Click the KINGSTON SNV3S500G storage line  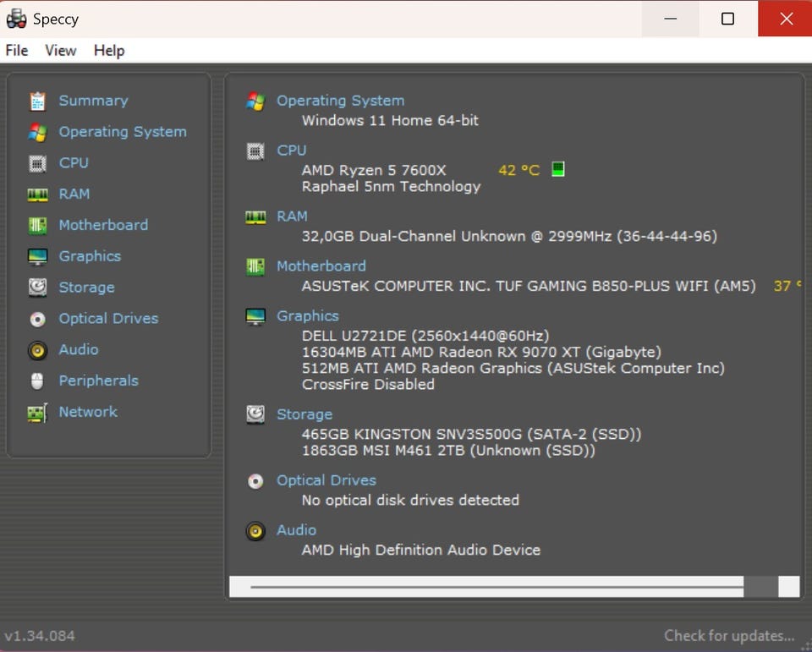[472, 434]
